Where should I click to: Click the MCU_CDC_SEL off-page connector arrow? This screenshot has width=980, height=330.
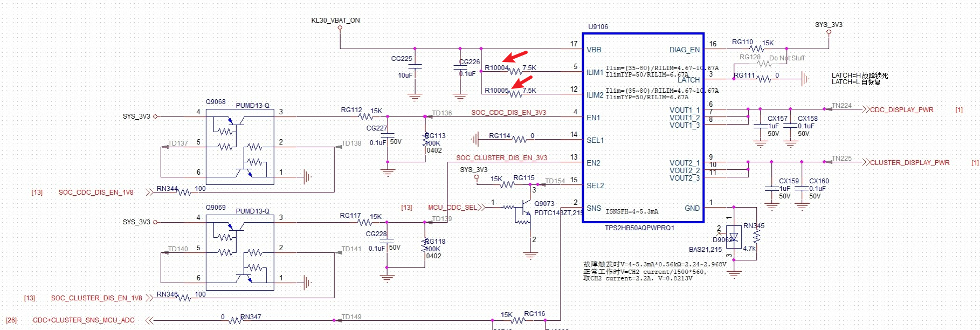pos(481,207)
